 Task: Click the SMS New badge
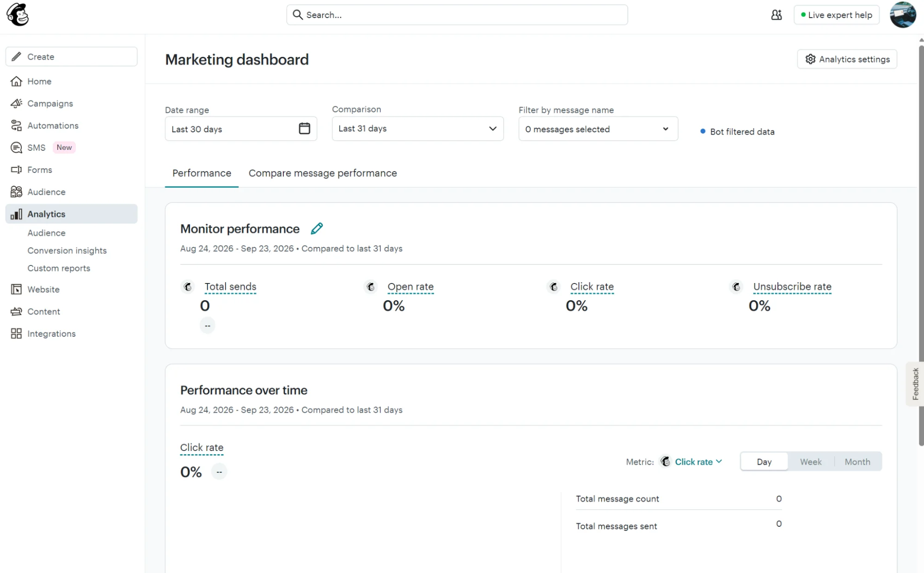[x=64, y=148]
